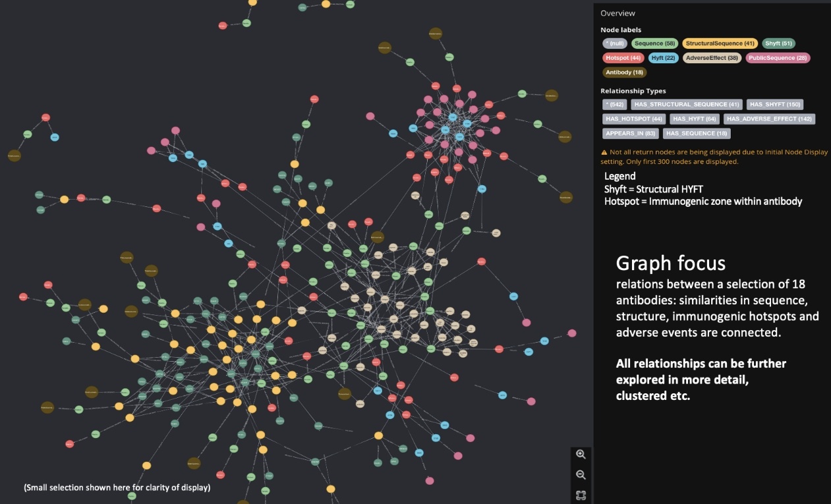Screen dimensions: 831x504
Task: Select the Sequence (58) node label
Action: 655,43
